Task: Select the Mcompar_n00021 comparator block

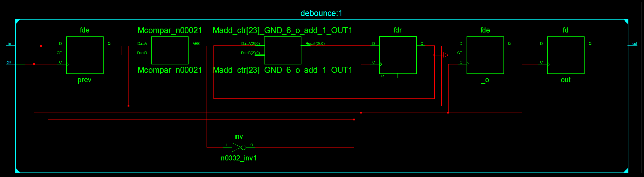Action: point(170,51)
